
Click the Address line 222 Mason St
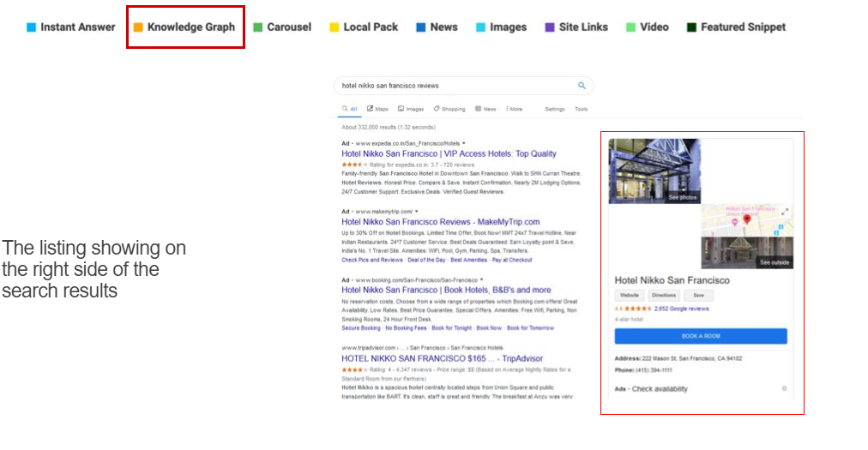coord(678,358)
